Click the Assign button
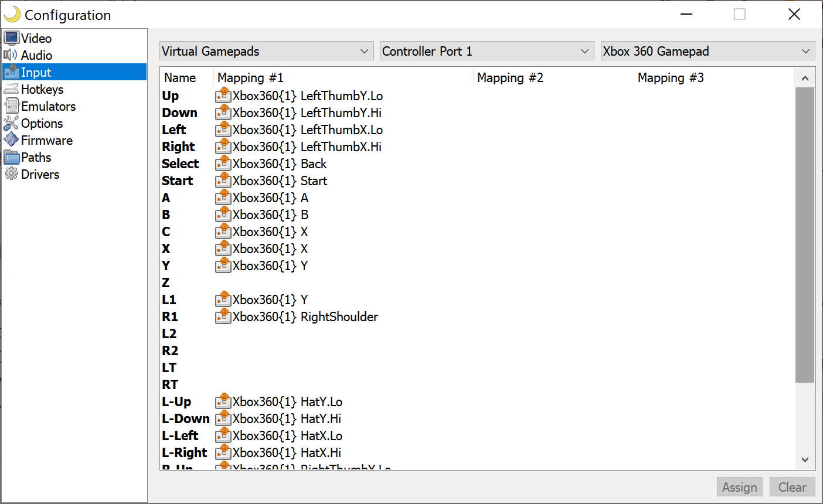The image size is (823, 504). (739, 487)
